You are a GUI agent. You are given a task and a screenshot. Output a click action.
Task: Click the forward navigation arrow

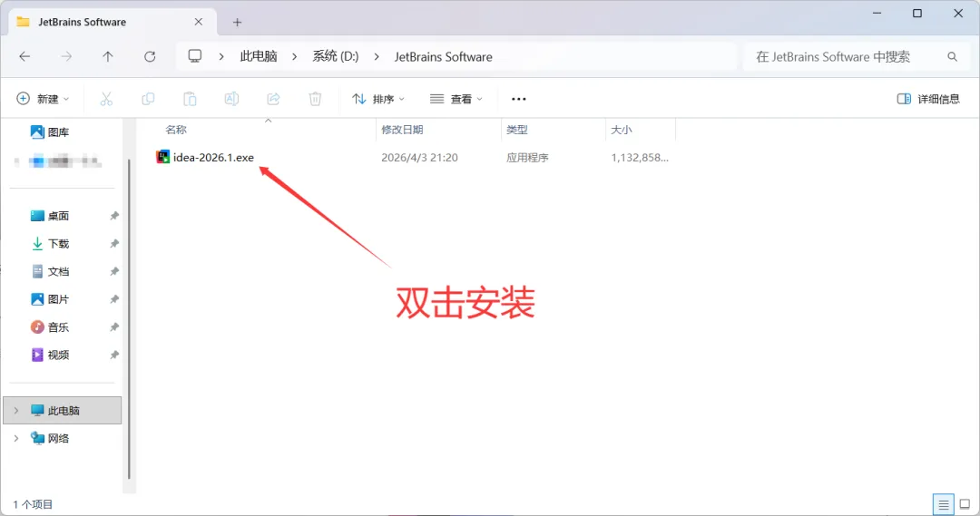tap(66, 57)
